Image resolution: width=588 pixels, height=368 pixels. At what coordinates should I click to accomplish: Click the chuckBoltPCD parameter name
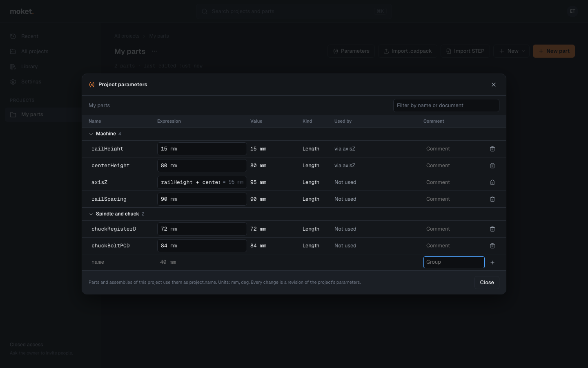[111, 246]
